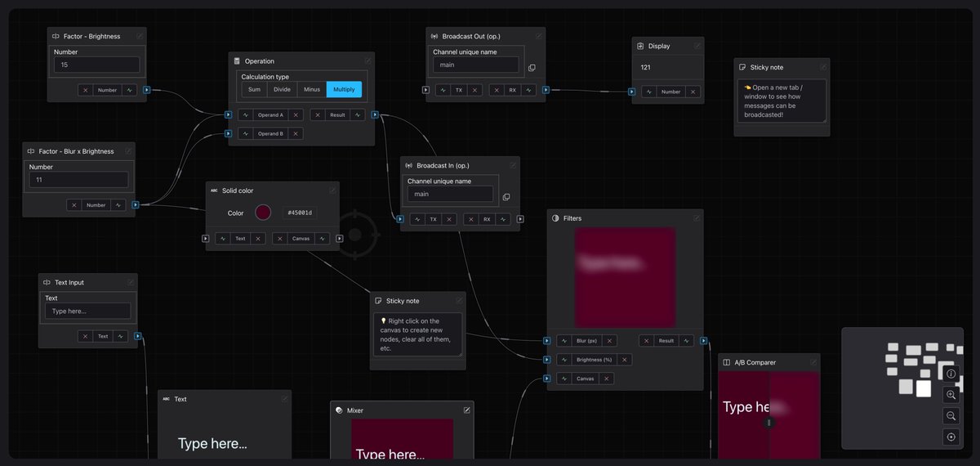The image size is (980, 466).
Task: Recenter the canvas view with target icon
Action: (951, 437)
